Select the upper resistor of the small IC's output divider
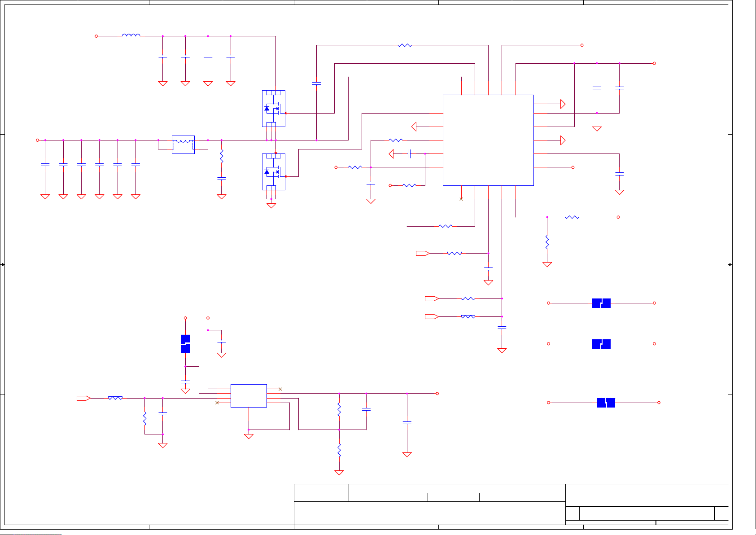This screenshot has width=756, height=535. click(x=339, y=409)
